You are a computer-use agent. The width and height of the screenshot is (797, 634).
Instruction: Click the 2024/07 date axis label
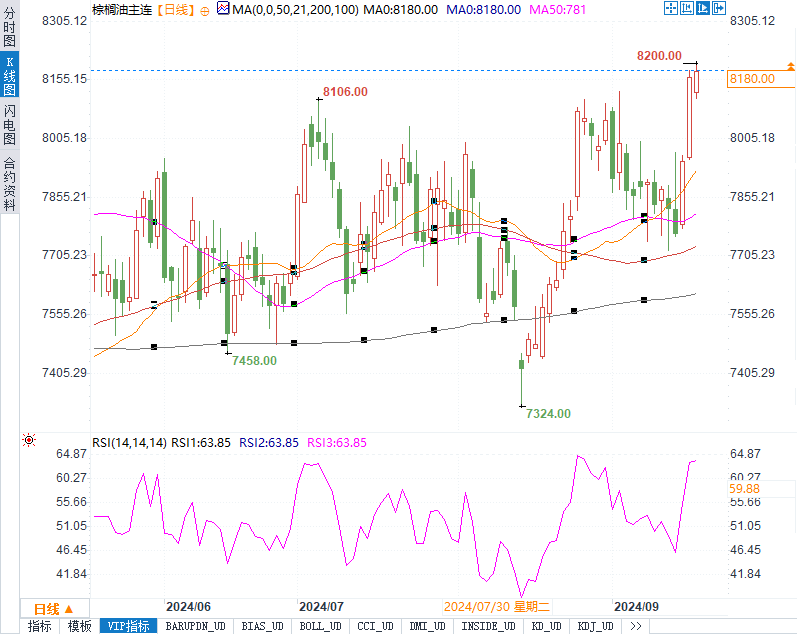(321, 607)
